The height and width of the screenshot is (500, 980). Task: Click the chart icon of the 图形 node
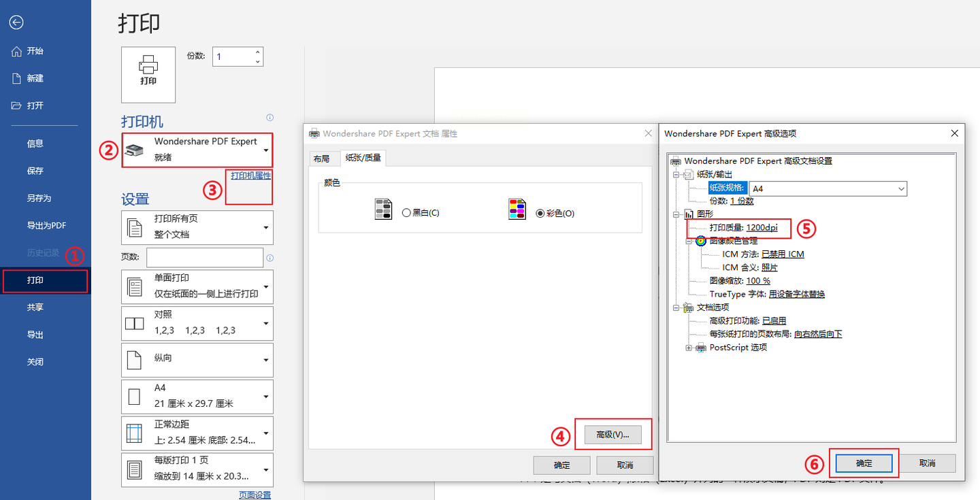pyautogui.click(x=688, y=214)
